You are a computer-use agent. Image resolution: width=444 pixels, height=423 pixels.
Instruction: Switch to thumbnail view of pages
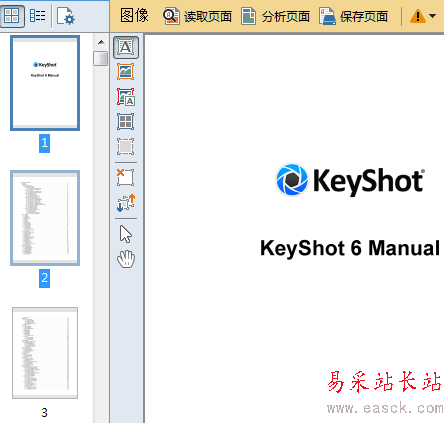click(x=12, y=16)
